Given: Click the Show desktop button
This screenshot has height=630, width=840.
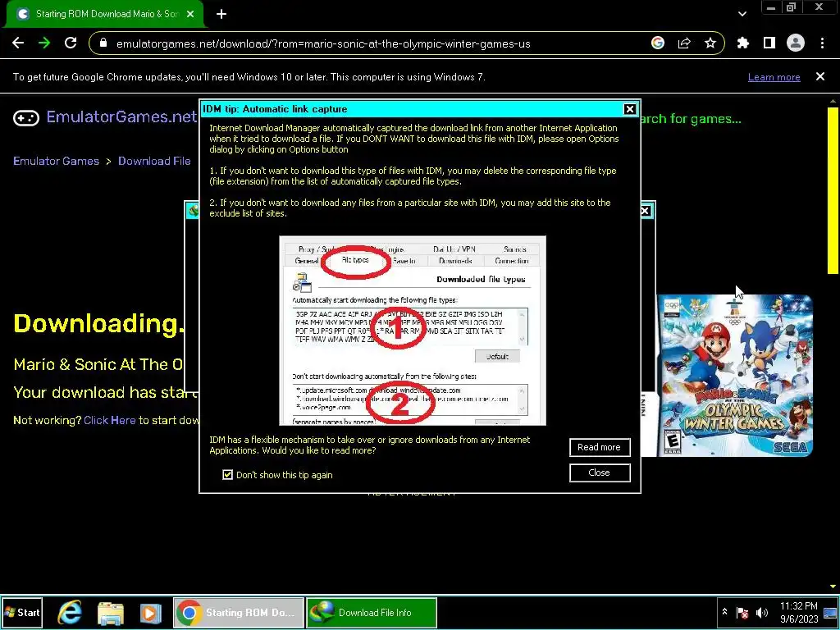Looking at the screenshot, I should tap(831, 612).
